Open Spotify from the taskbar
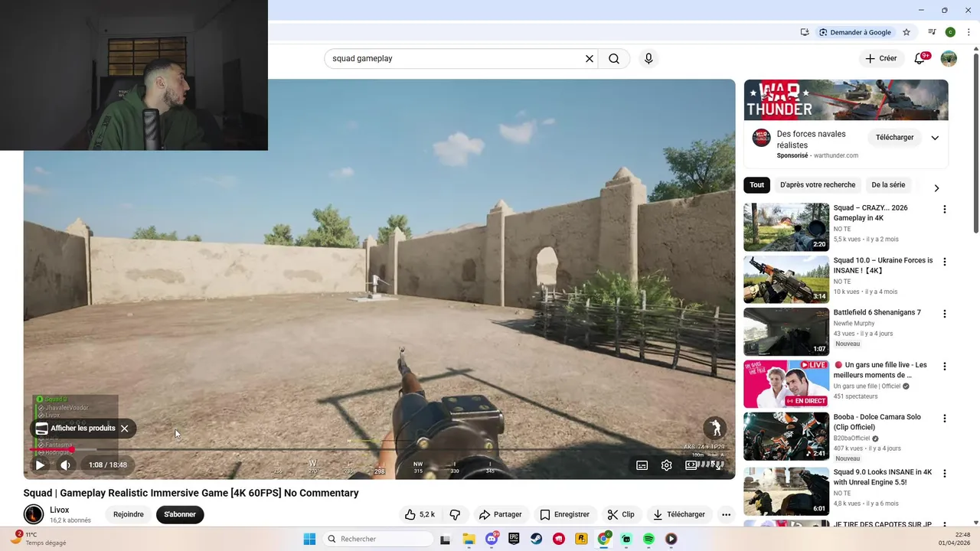This screenshot has width=980, height=551. tap(648, 539)
